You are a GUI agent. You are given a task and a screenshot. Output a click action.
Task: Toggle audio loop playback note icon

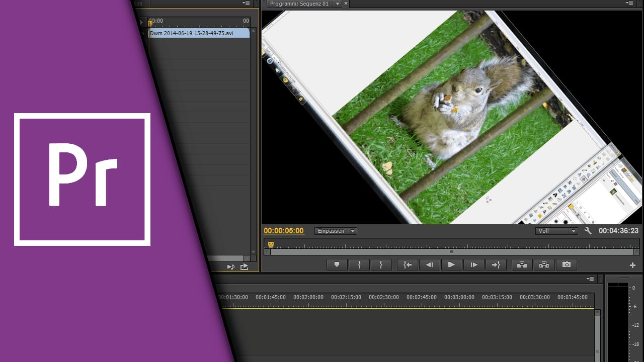pyautogui.click(x=231, y=267)
